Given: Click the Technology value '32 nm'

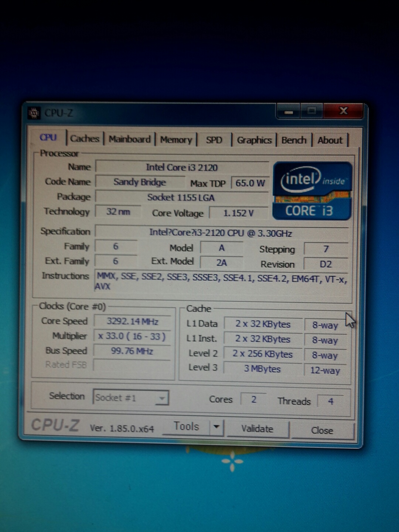Looking at the screenshot, I should (118, 212).
